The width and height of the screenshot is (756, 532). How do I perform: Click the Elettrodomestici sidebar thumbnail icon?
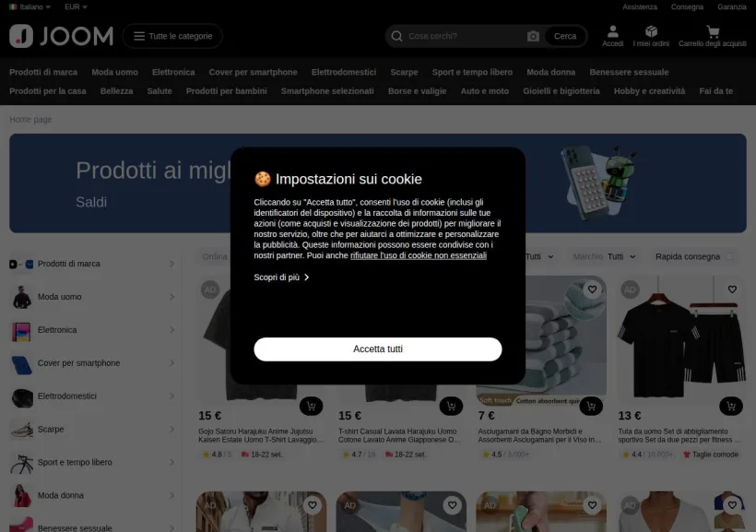[x=22, y=397]
